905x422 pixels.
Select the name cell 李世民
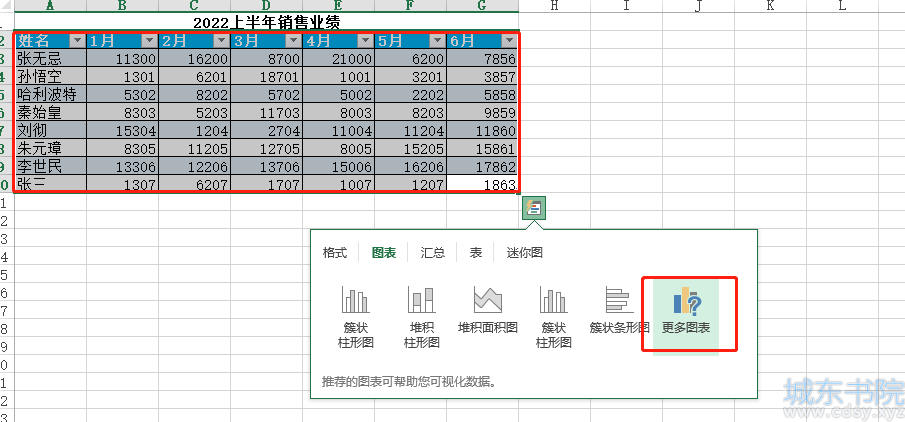click(51, 166)
